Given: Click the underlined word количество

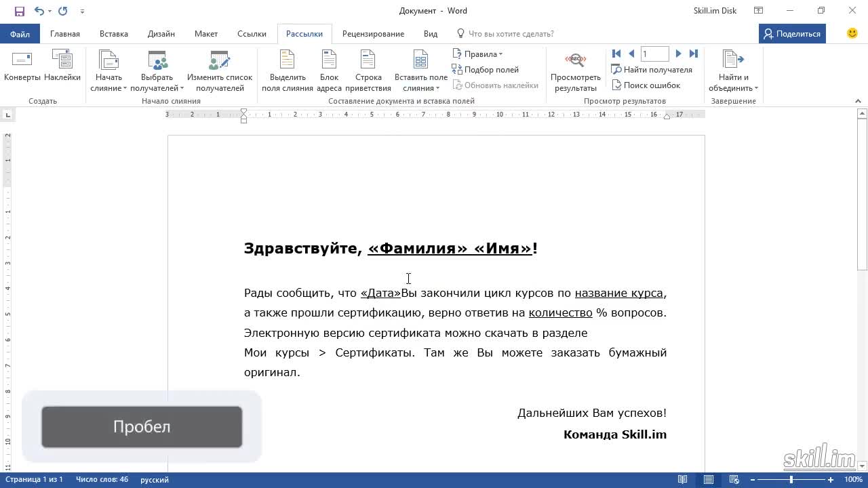Looking at the screenshot, I should (x=560, y=313).
